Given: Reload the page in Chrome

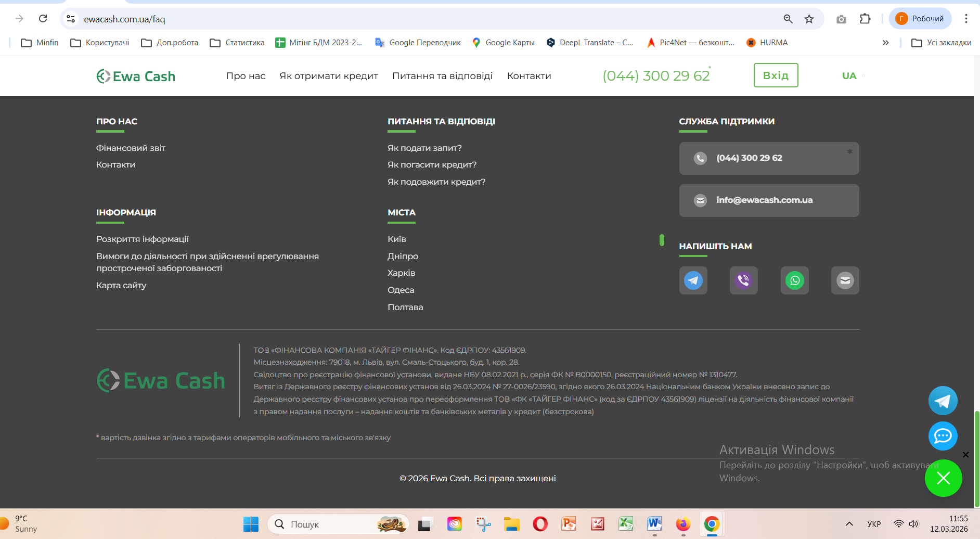Looking at the screenshot, I should [43, 19].
